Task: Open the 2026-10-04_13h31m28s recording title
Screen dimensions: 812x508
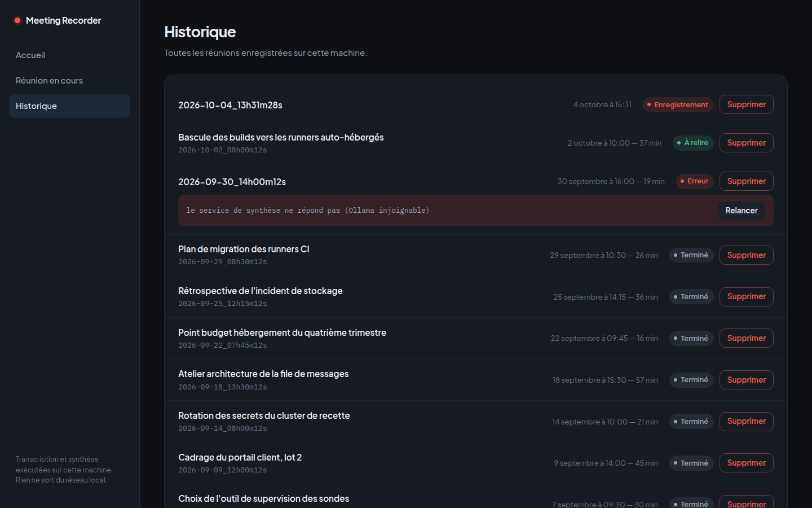Action: click(x=230, y=105)
